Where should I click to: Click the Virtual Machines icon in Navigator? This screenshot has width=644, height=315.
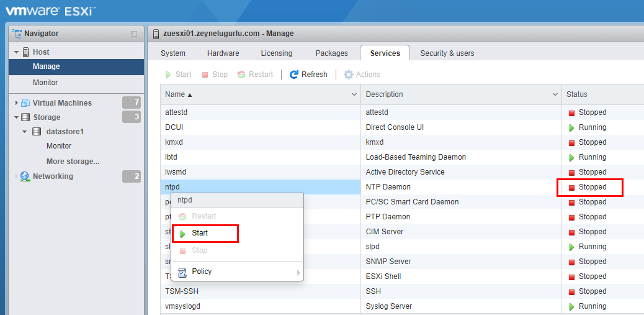coord(25,103)
